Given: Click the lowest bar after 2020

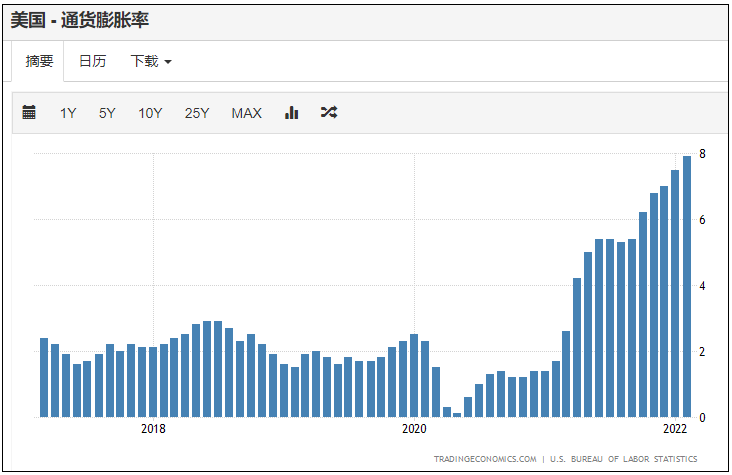Looking at the screenshot, I should click(x=457, y=415).
